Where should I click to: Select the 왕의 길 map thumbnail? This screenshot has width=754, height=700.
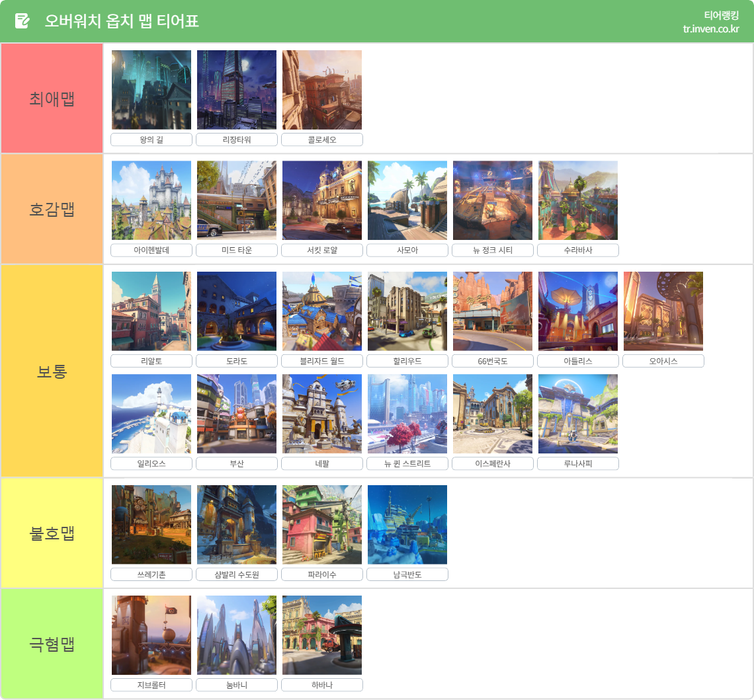(x=151, y=90)
